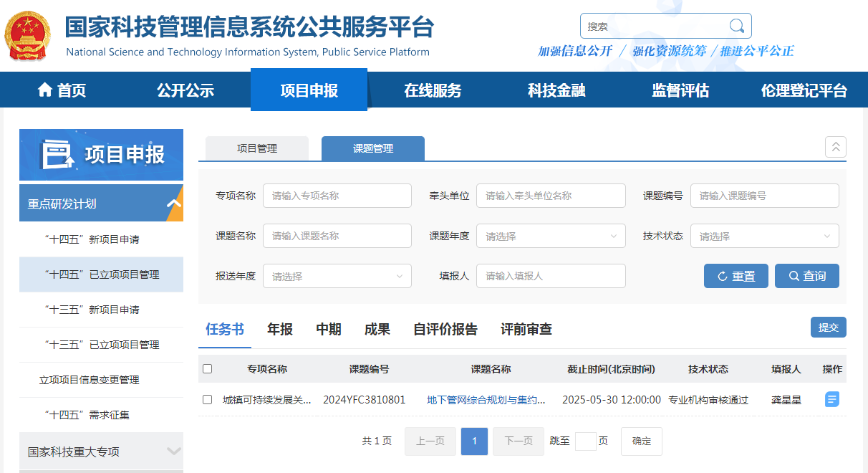
Task: Click the search magnifier icon in header
Action: coord(736,27)
